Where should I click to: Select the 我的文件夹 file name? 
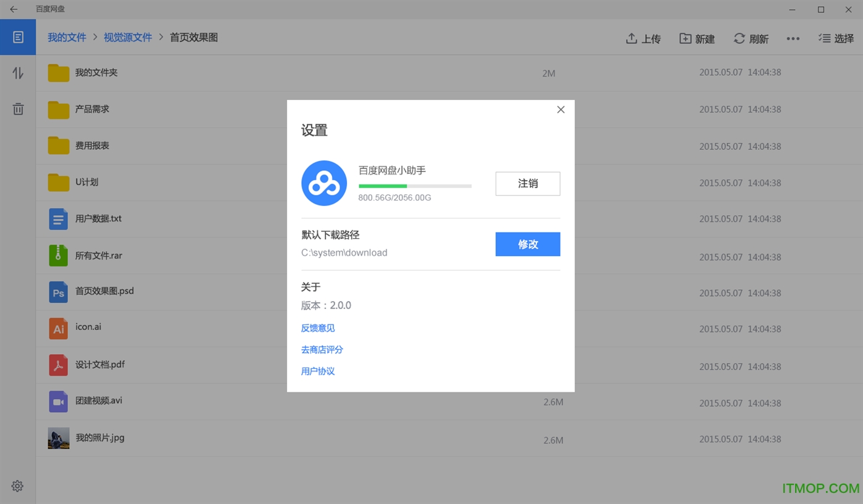click(x=96, y=72)
